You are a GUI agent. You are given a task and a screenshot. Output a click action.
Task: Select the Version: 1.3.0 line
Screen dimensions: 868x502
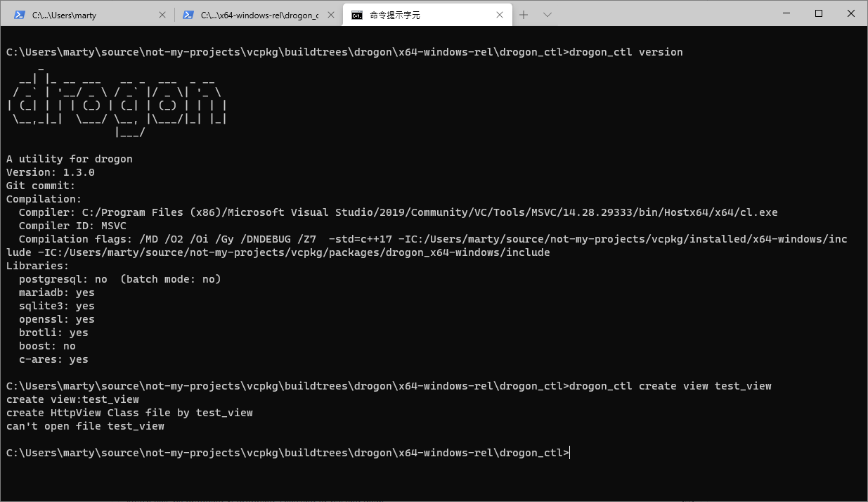pyautogui.click(x=51, y=172)
